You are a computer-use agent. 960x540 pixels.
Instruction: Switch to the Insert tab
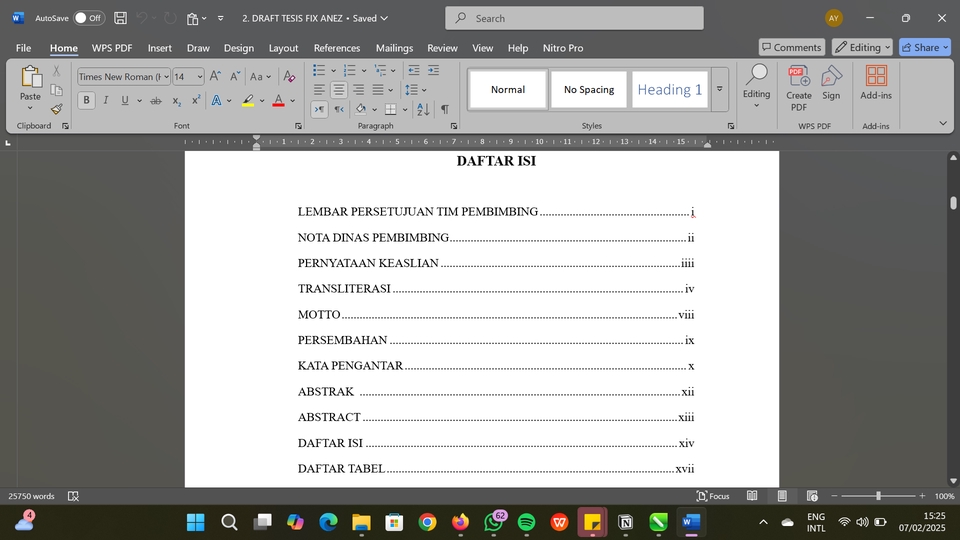point(159,48)
